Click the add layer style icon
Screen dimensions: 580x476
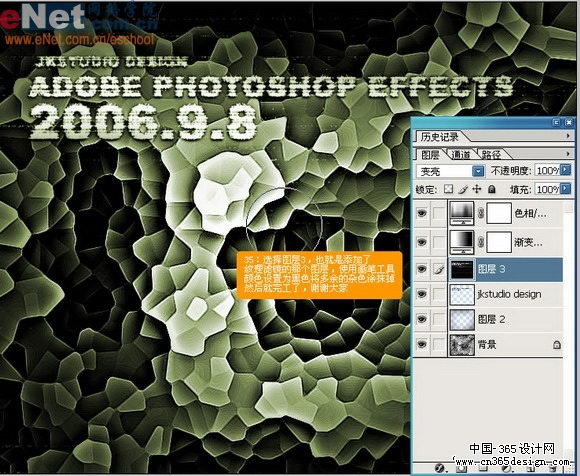pos(439,468)
